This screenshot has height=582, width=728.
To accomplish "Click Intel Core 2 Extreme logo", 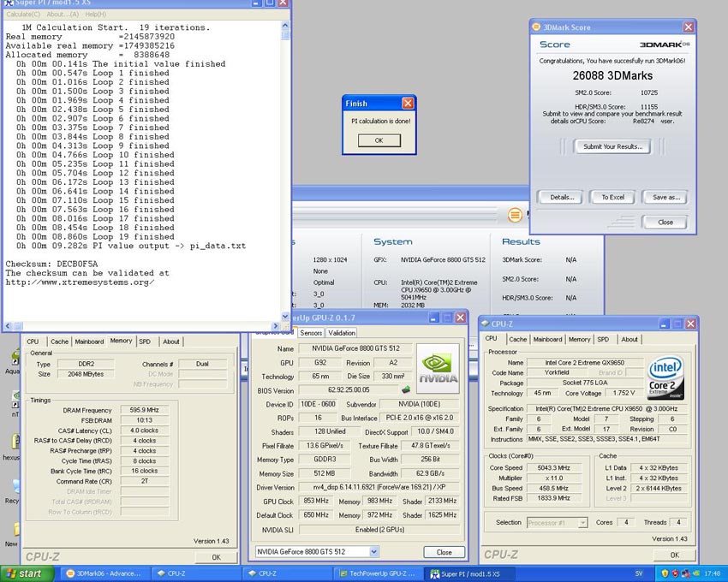I will pyautogui.click(x=665, y=377).
